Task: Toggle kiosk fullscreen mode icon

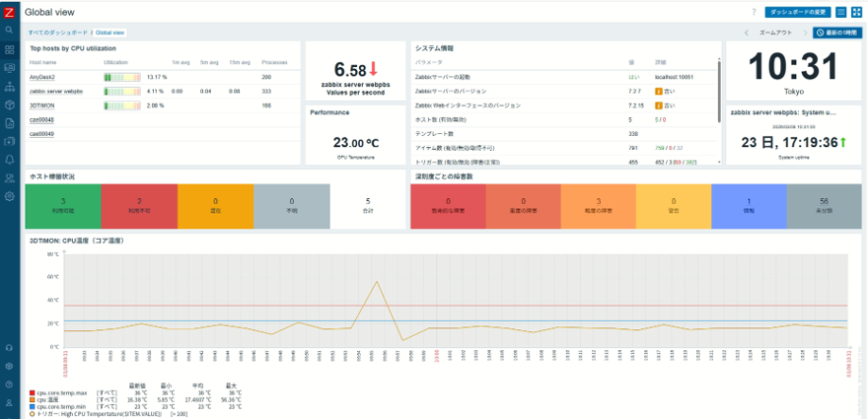Action: [x=856, y=12]
